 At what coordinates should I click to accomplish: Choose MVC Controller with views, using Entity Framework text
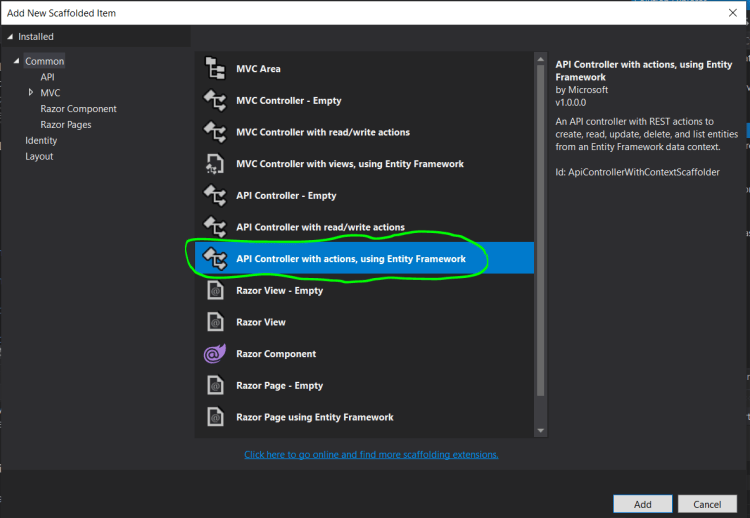point(350,164)
